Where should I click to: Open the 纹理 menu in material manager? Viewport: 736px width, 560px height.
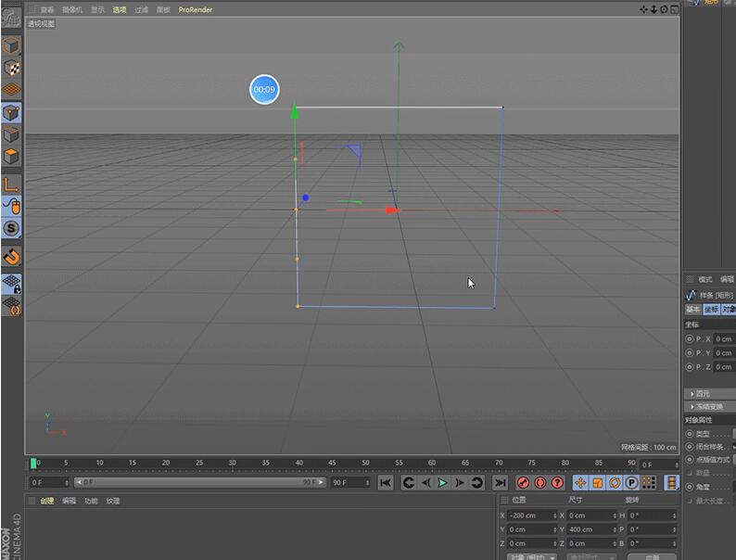(113, 501)
